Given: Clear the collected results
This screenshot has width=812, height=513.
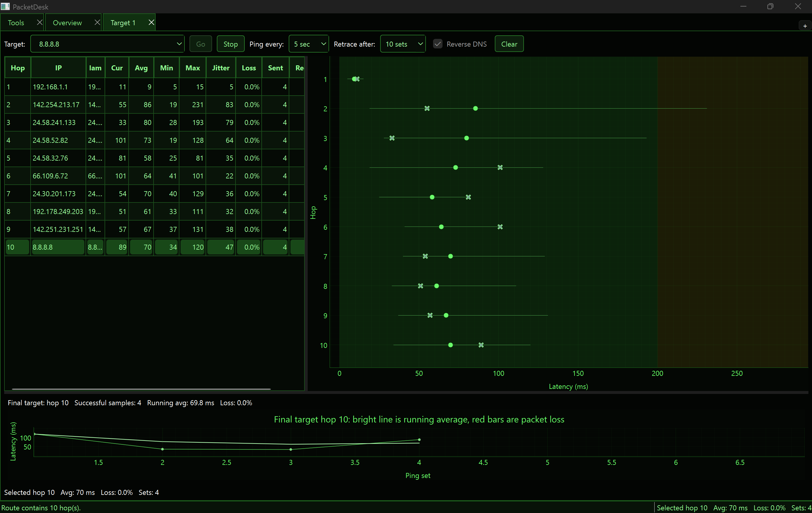Looking at the screenshot, I should 509,44.
